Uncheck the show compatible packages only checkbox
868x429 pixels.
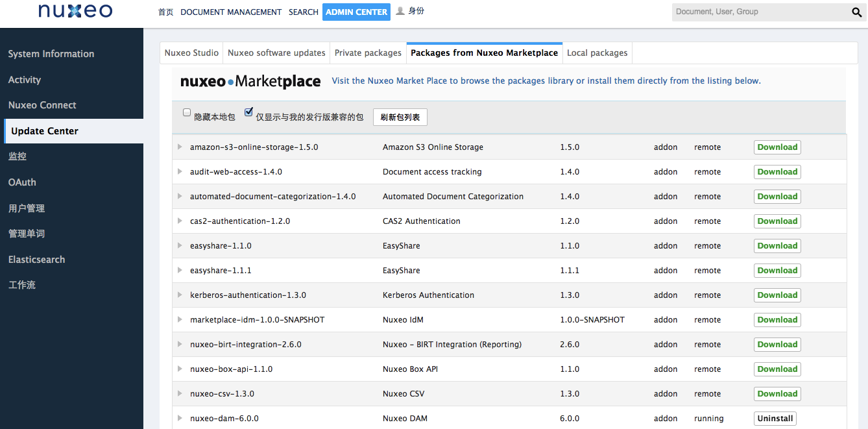point(248,113)
